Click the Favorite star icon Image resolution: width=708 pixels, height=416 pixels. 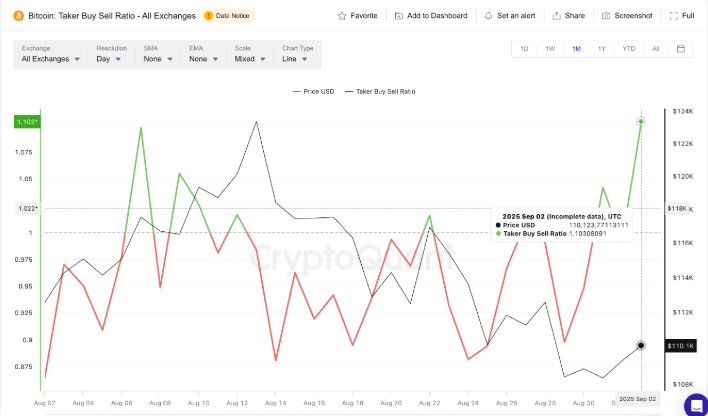[x=342, y=16]
